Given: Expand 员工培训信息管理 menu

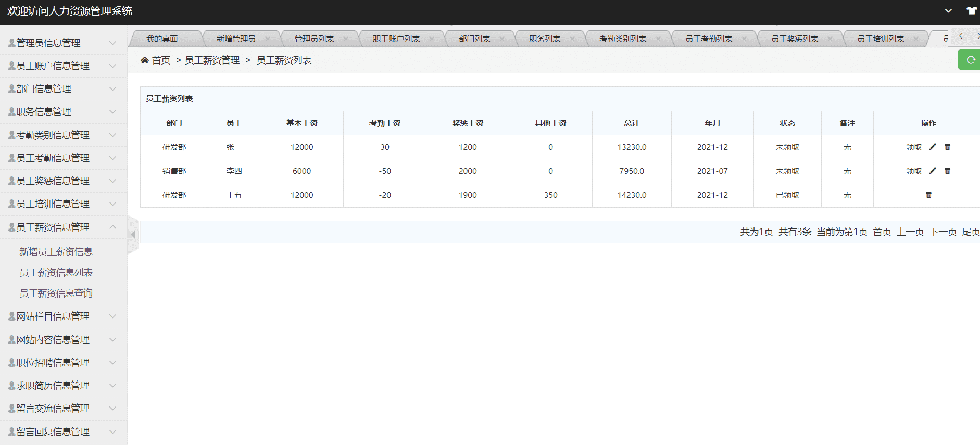Looking at the screenshot, I should click(64, 204).
